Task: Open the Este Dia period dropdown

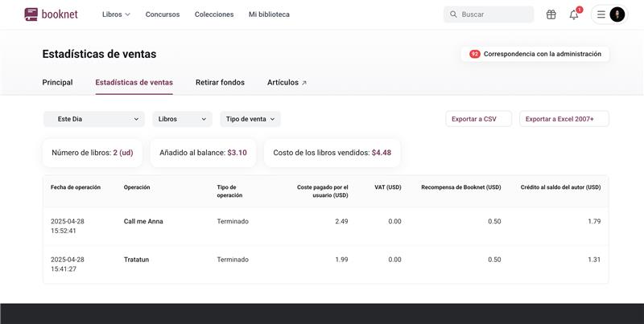Action: (x=93, y=119)
